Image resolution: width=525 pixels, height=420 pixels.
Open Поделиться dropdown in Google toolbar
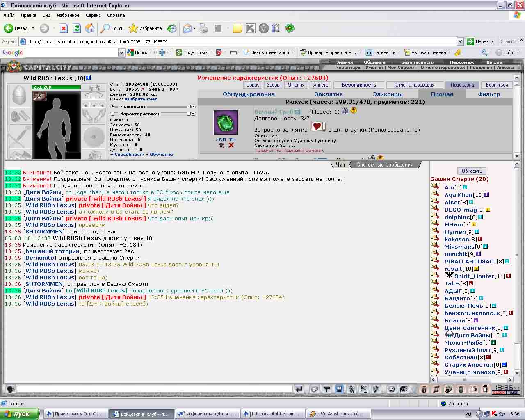click(x=211, y=52)
